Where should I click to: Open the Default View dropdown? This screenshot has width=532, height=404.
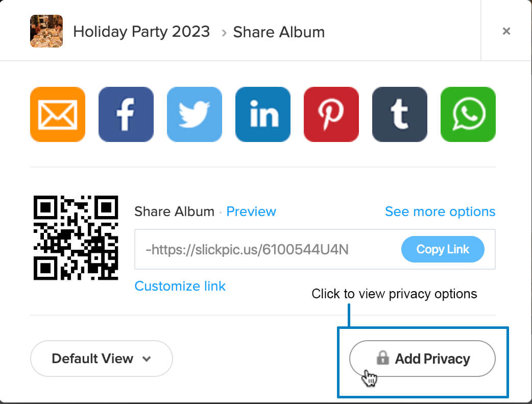tap(102, 359)
